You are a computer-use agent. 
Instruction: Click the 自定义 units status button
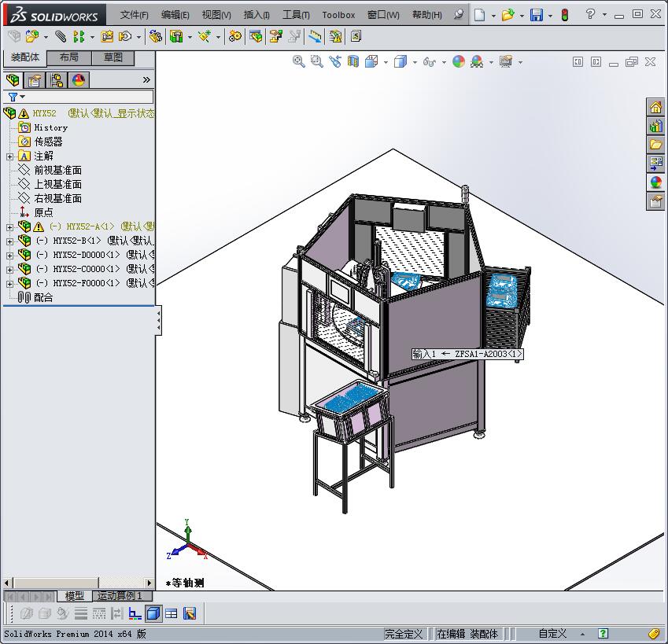coord(552,634)
